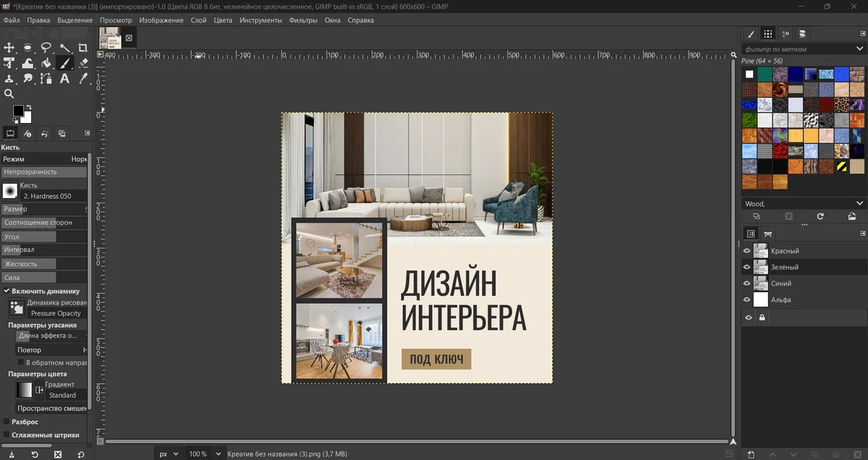Select the Zoom magnifier tool

tap(9, 93)
